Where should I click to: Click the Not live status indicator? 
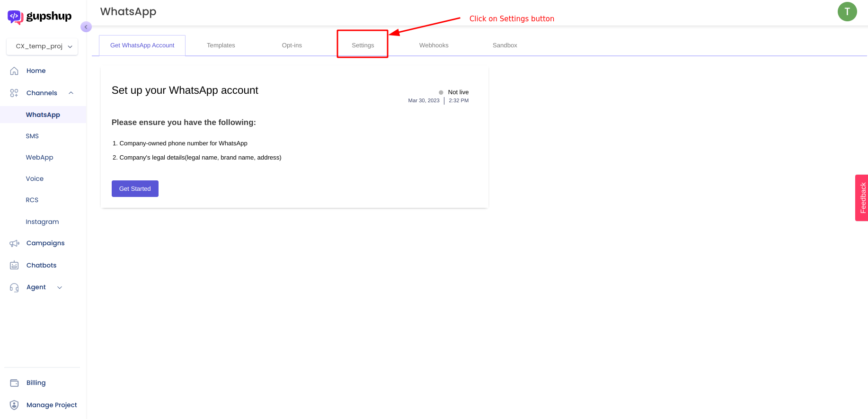coord(453,92)
